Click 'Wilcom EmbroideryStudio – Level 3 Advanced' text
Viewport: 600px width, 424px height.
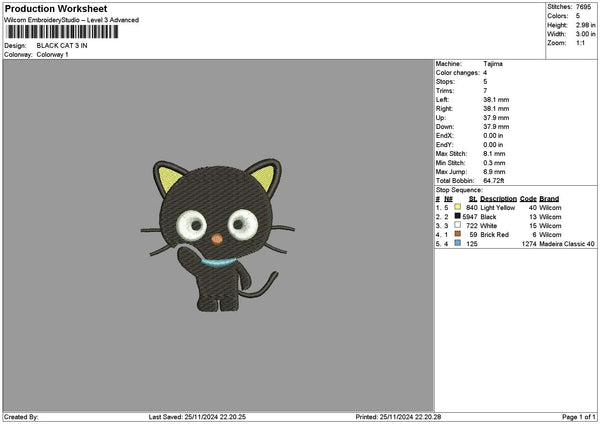(x=72, y=20)
